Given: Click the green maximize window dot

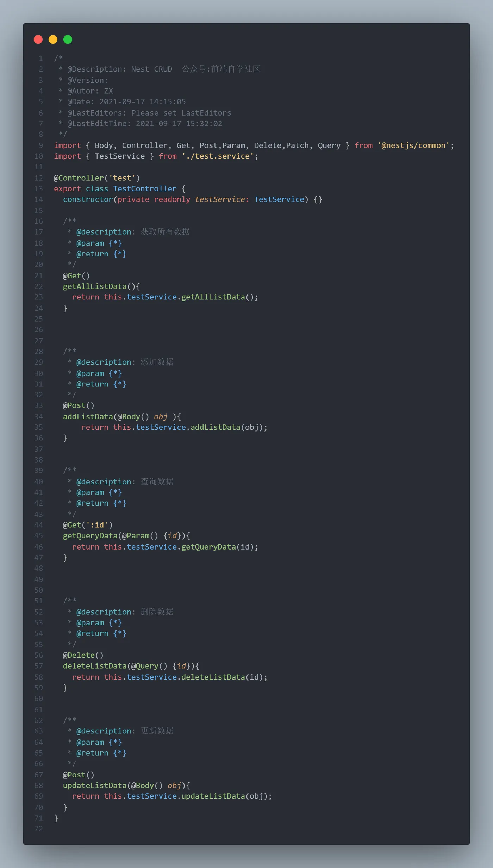Looking at the screenshot, I should pos(68,39).
